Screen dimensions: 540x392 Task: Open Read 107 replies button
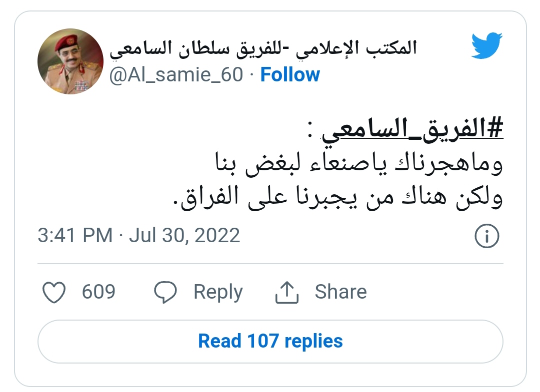click(x=270, y=342)
